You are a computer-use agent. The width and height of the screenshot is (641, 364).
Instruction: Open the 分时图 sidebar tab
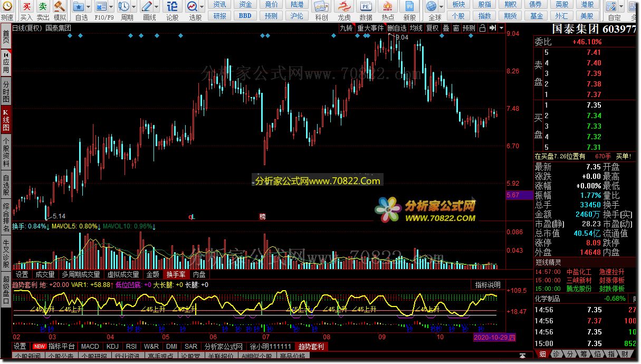(6, 92)
